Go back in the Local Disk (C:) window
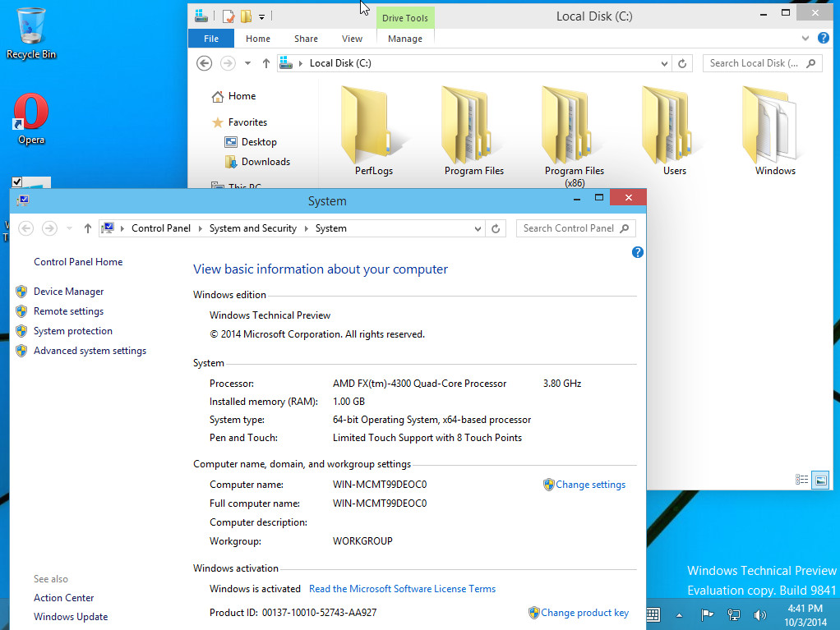This screenshot has width=840, height=630. [x=204, y=63]
